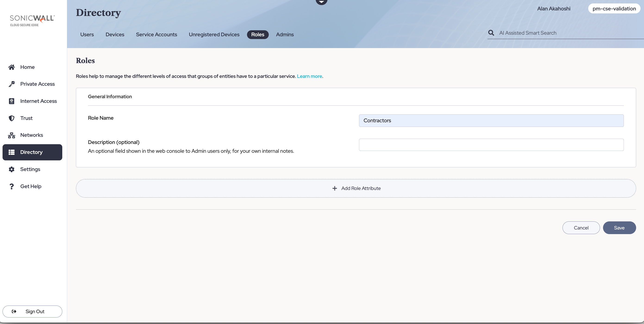Click the Home house icon
Image resolution: width=644 pixels, height=324 pixels.
[x=12, y=67]
